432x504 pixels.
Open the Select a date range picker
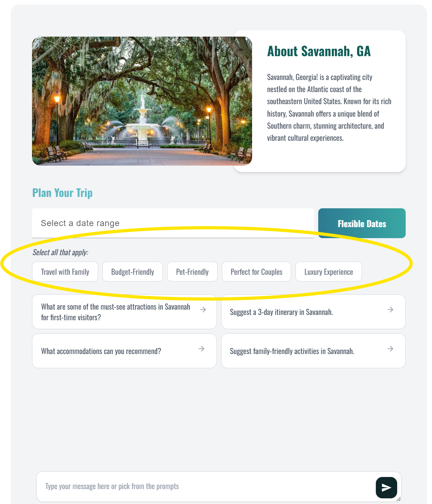pyautogui.click(x=173, y=223)
